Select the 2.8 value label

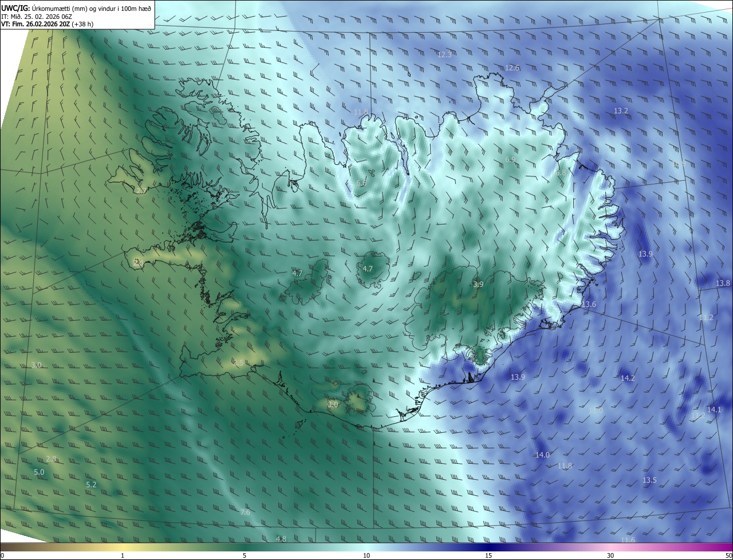click(51, 459)
